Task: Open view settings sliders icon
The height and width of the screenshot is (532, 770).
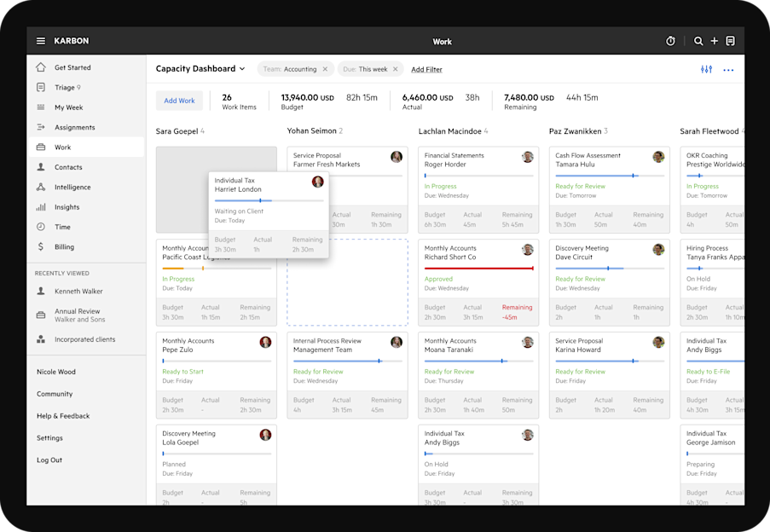Action: tap(706, 69)
